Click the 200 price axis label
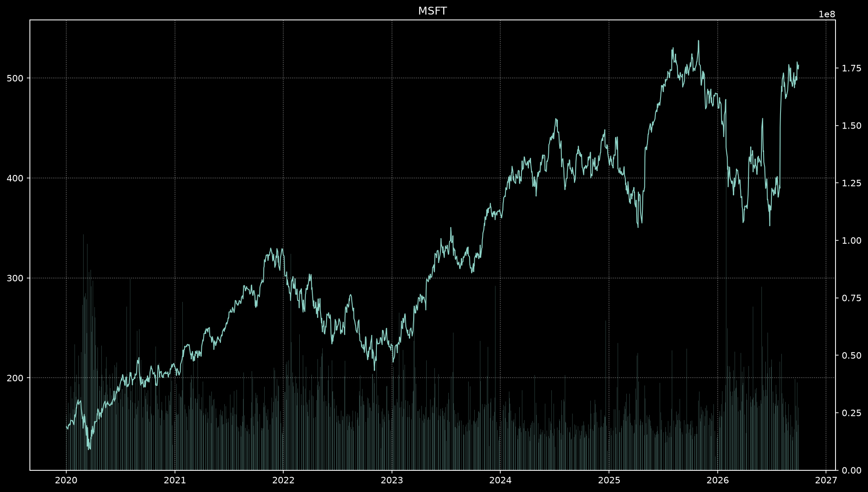 pyautogui.click(x=16, y=378)
